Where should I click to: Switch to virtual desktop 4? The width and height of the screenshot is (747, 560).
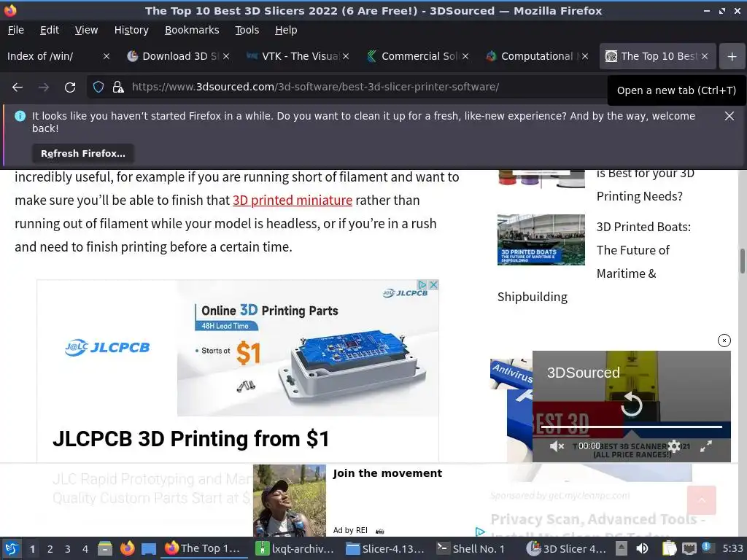click(x=85, y=549)
